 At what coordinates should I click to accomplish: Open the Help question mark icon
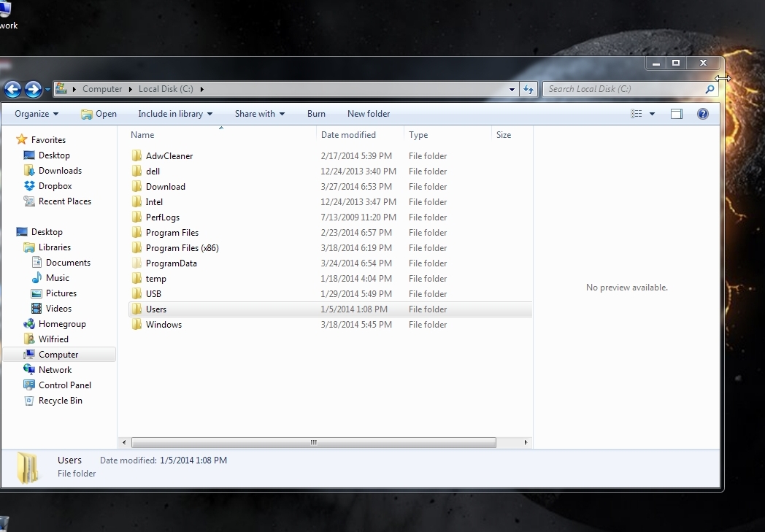(702, 114)
